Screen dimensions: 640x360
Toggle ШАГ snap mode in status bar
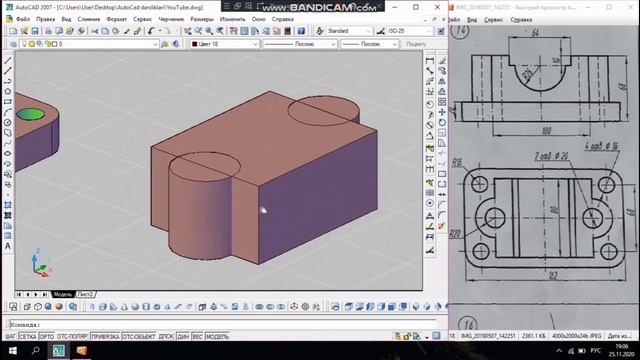click(x=10, y=337)
